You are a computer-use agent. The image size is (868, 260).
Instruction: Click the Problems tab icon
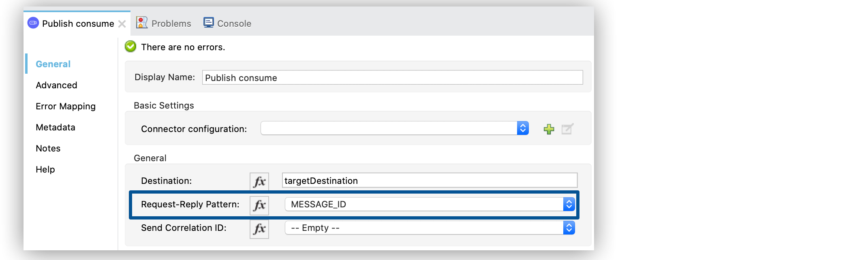142,22
